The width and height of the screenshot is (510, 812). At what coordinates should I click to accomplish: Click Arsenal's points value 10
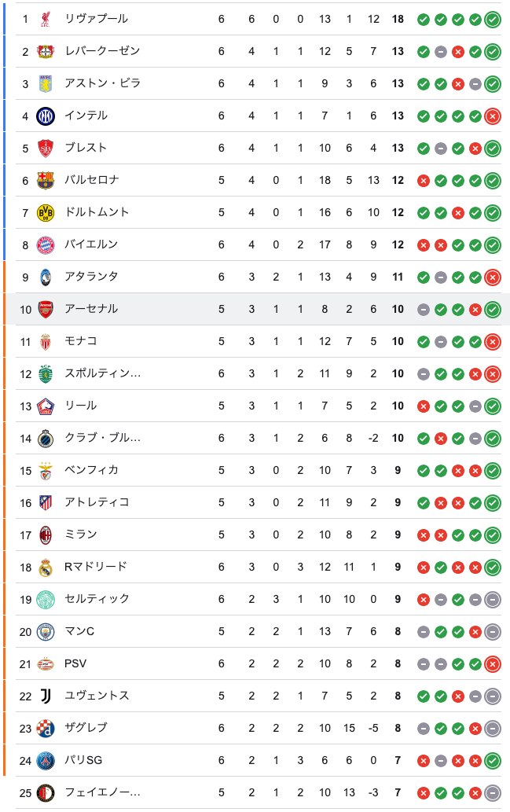tap(398, 309)
